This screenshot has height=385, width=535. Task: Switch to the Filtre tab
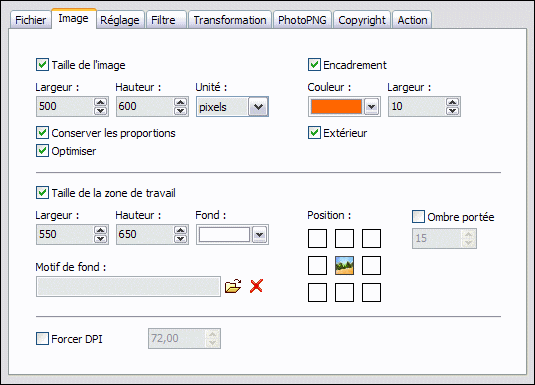163,20
